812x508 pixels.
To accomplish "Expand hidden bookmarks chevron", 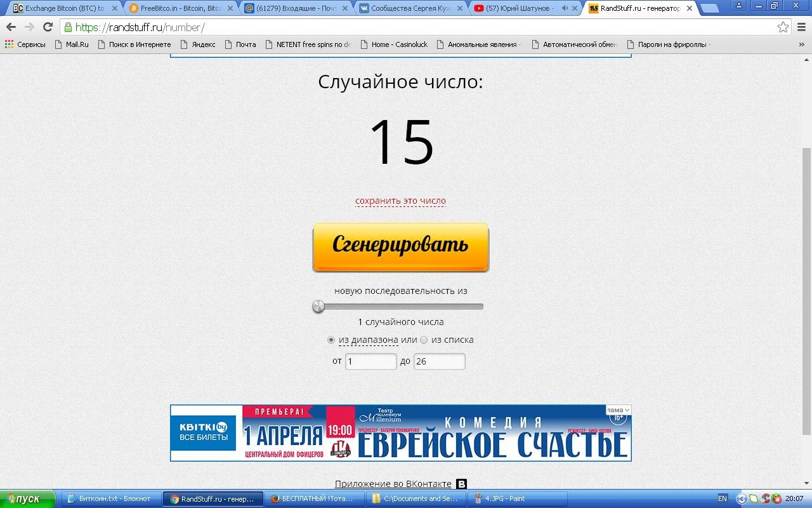I will pos(801,44).
